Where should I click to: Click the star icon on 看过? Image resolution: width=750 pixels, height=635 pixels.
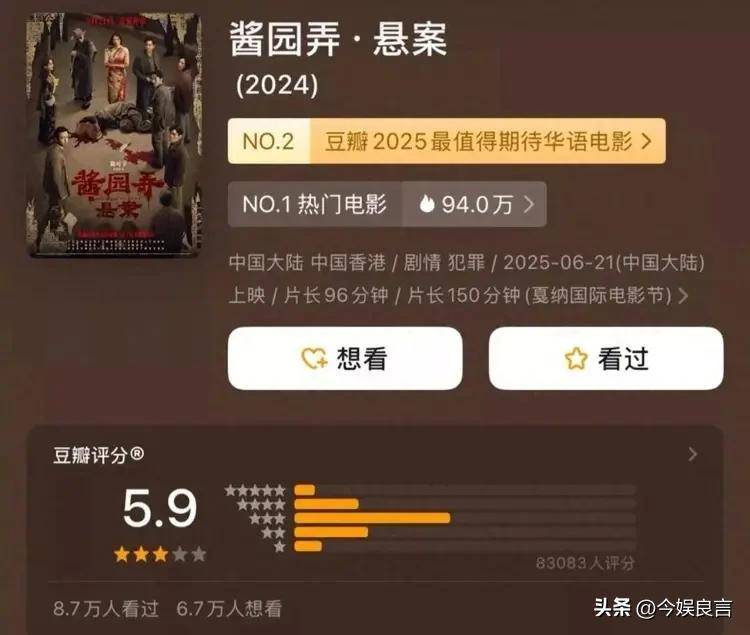pos(576,359)
